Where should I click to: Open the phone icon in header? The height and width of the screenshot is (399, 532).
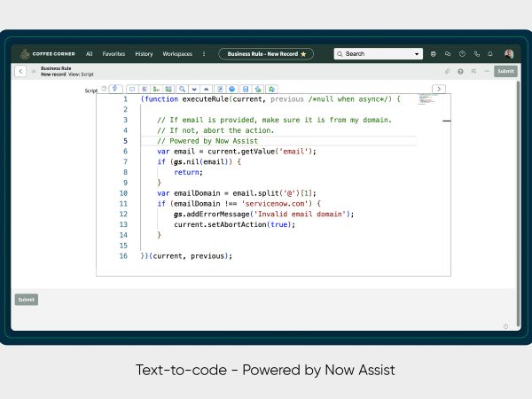[x=477, y=53]
